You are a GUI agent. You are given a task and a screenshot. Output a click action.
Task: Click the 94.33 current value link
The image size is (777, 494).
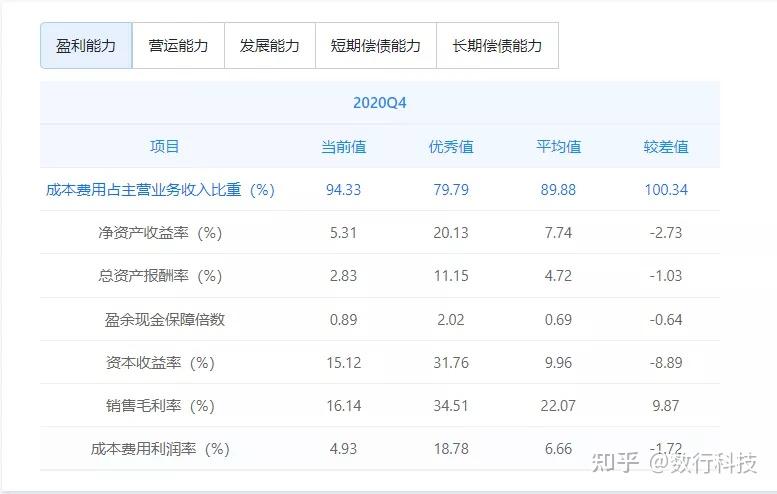pos(343,190)
